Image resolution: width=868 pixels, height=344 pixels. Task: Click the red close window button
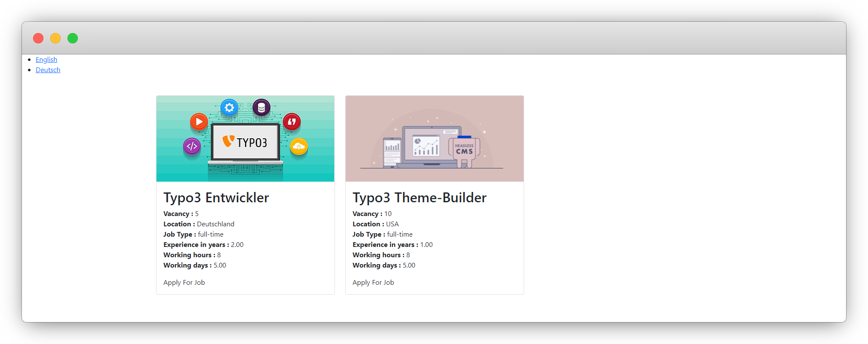coord(38,38)
